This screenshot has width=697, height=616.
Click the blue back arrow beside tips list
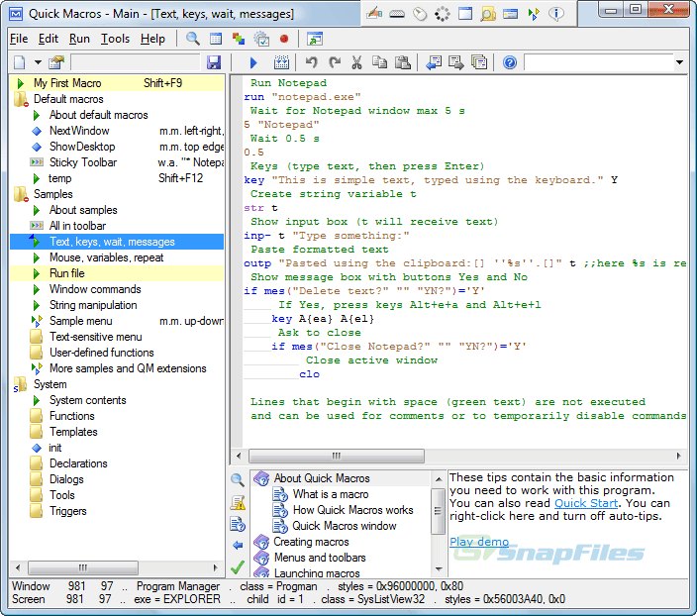(238, 546)
